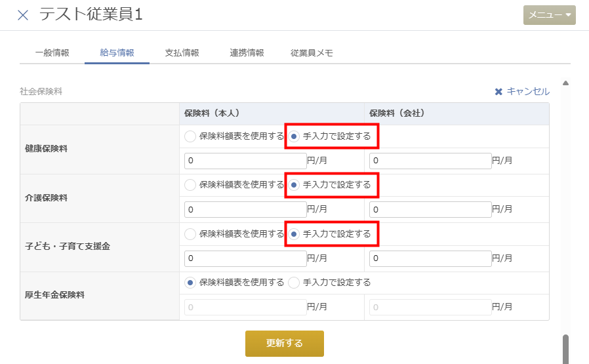The height and width of the screenshot is (364, 589).
Task: Select 手入力で設定する for 介護保険料
Action: coord(294,185)
